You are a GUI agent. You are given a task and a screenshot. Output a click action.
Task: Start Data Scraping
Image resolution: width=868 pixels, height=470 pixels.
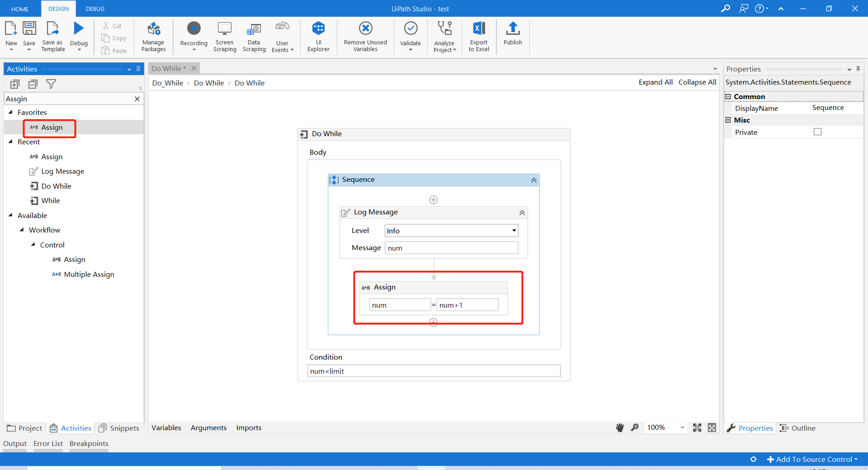coord(254,37)
